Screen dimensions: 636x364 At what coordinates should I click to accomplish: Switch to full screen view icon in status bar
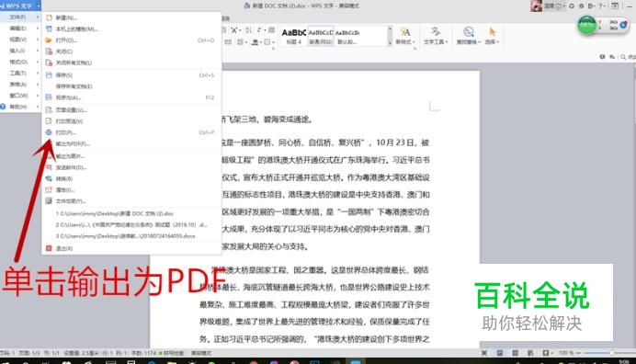[484, 353]
